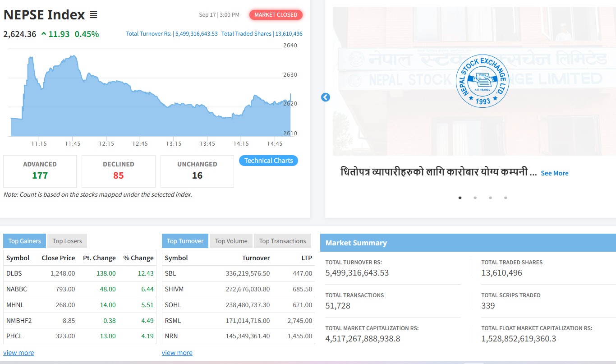This screenshot has width=616, height=364.
Task: Click the Total Traded Shares value in Market Summary
Action: pyautogui.click(x=501, y=273)
